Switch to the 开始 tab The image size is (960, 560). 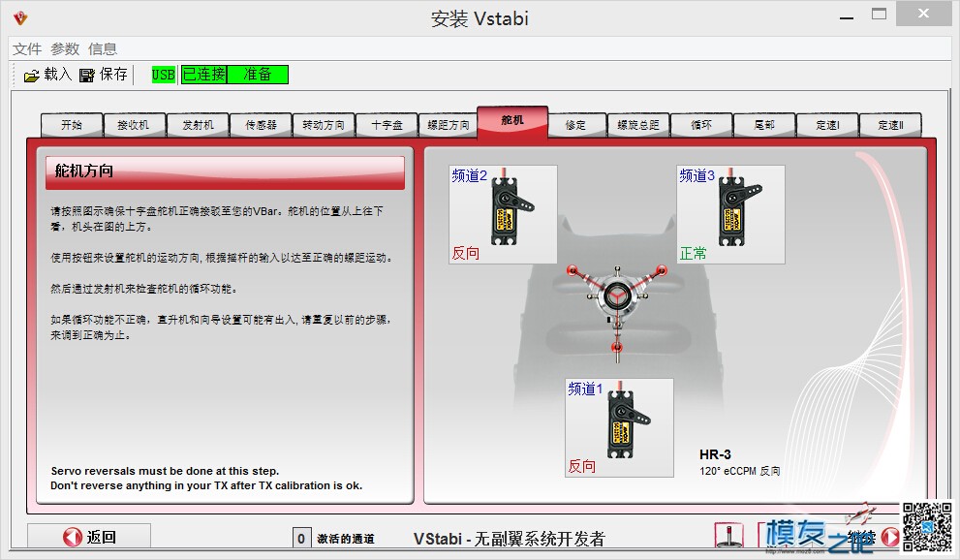click(x=72, y=125)
